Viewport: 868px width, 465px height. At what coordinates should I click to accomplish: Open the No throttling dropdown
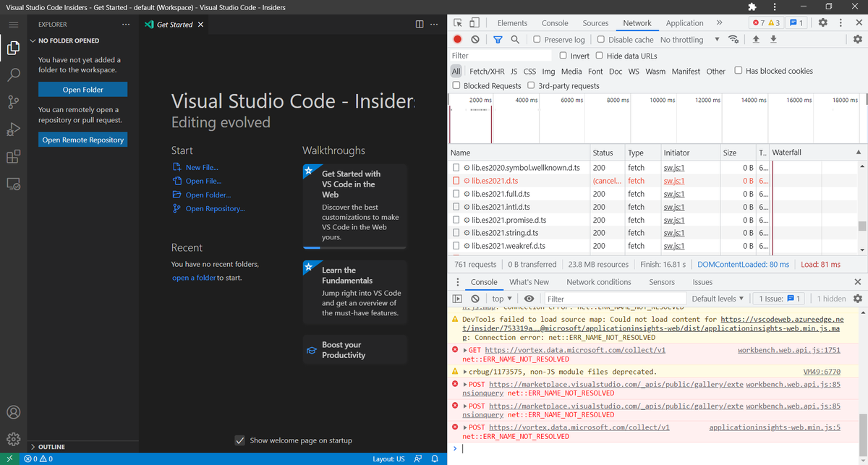pos(690,40)
